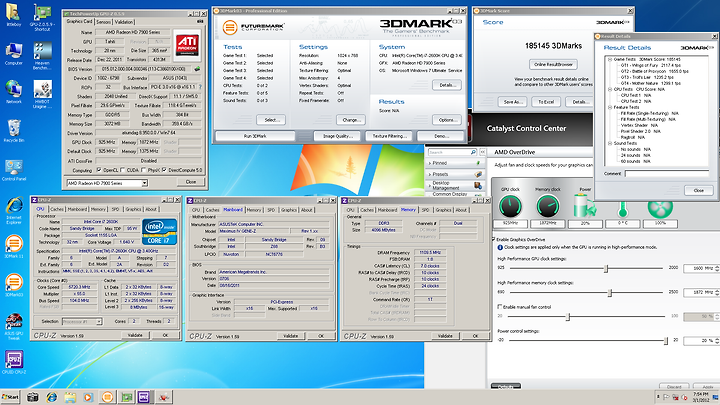This screenshot has width=720, height=405.
Task: Open the Control Panel desktop icon
Action: 14,170
